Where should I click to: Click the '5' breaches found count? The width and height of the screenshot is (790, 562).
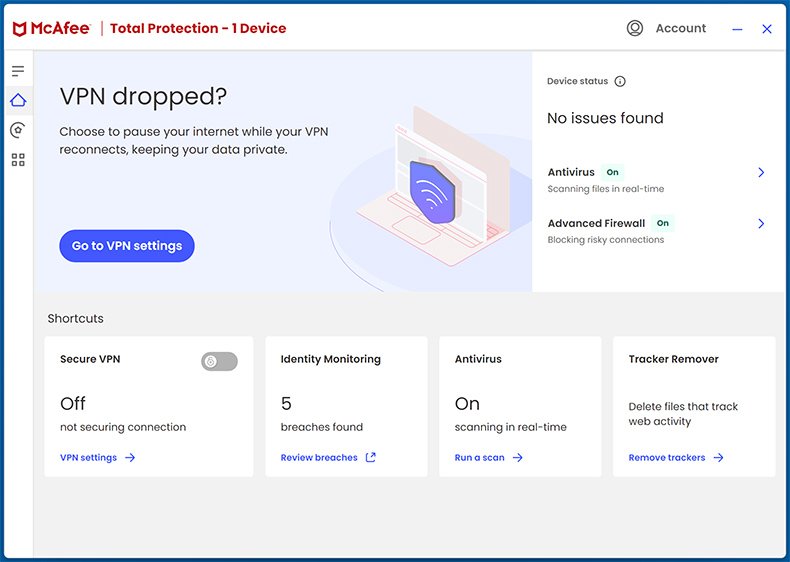(x=286, y=404)
